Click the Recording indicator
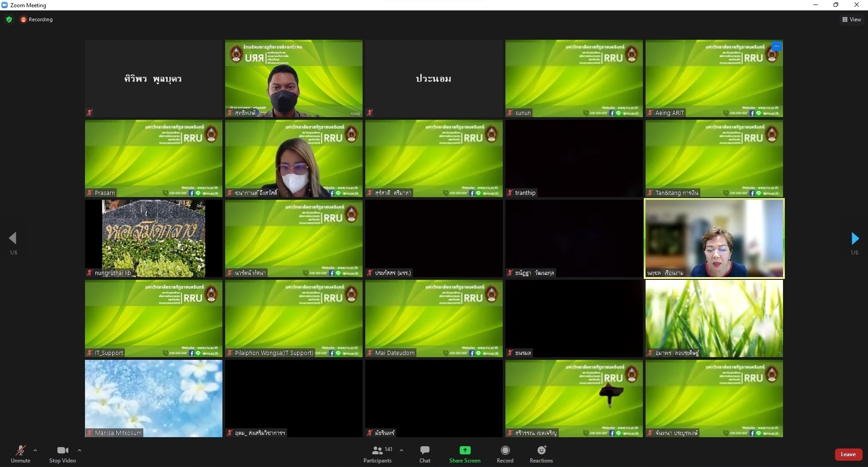The height and width of the screenshot is (467, 868). [37, 19]
